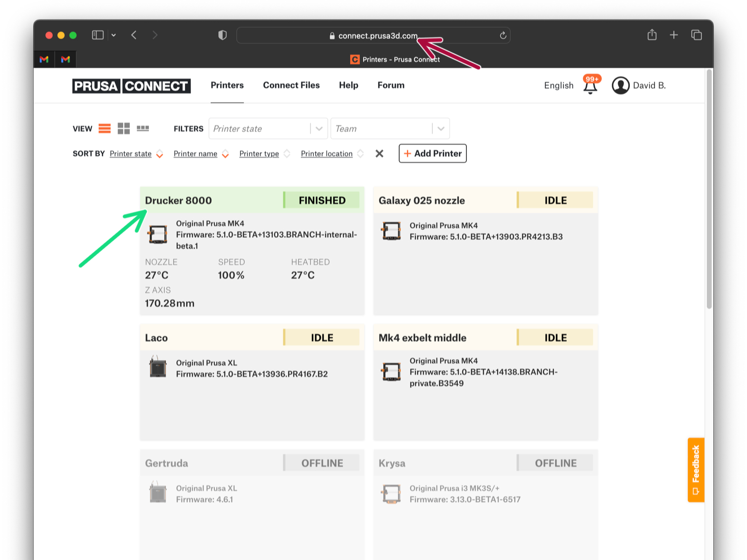Open the second pinned Gmail tab
Image resolution: width=747 pixels, height=560 pixels.
tap(65, 59)
